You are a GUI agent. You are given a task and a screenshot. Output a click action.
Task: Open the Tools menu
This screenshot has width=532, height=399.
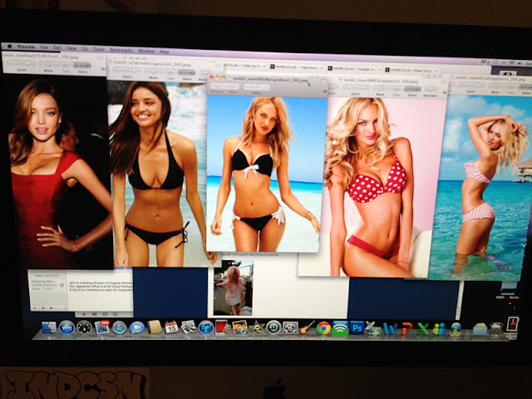point(99,50)
